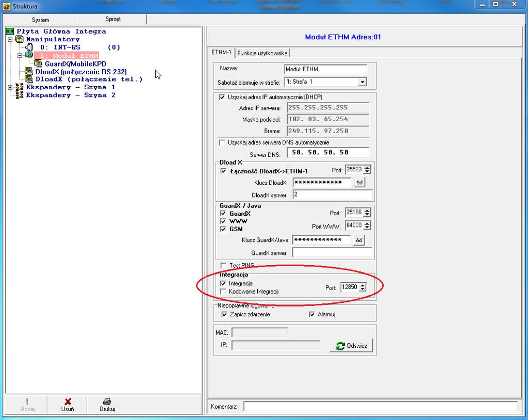Enable Uzyskaj adres serwera DNS automatycznie

(222, 142)
